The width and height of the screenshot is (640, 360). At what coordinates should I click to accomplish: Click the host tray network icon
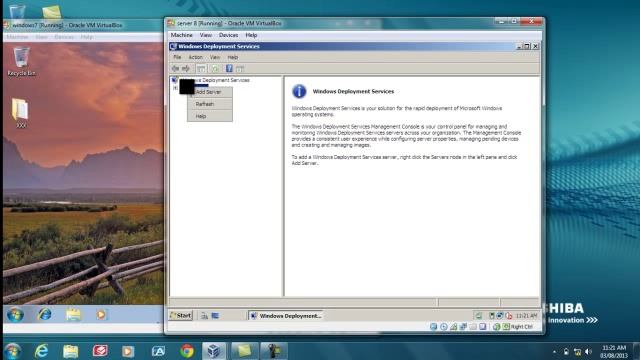tap(577, 351)
